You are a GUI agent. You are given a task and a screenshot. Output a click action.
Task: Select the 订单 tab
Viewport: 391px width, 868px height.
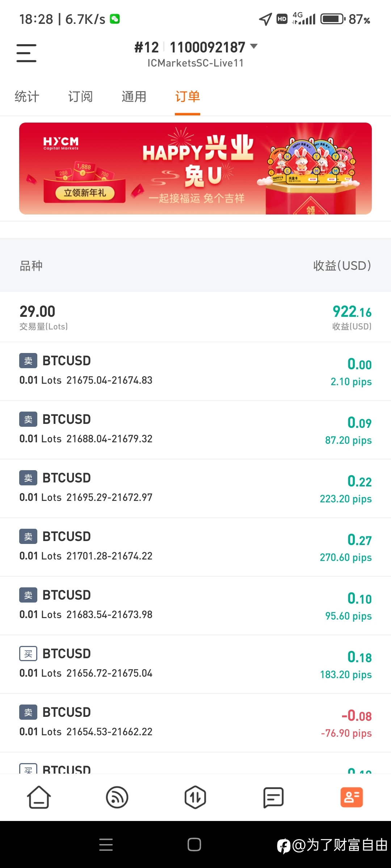188,97
